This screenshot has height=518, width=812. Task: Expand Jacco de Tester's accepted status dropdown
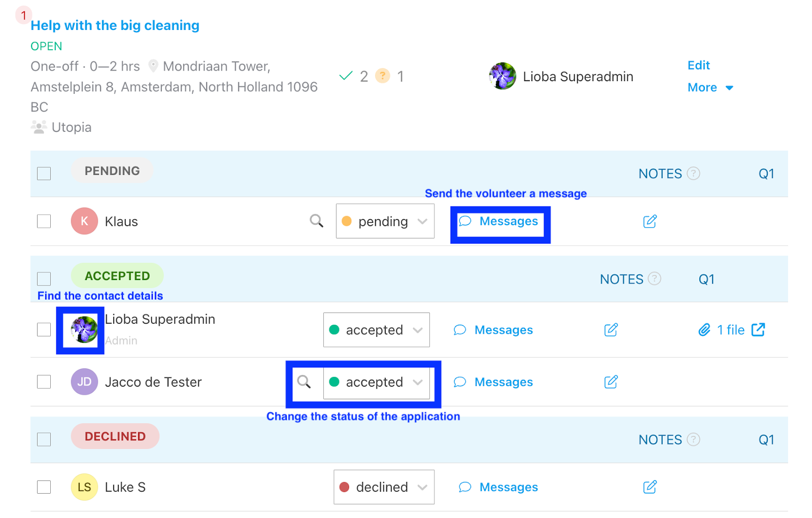376,382
